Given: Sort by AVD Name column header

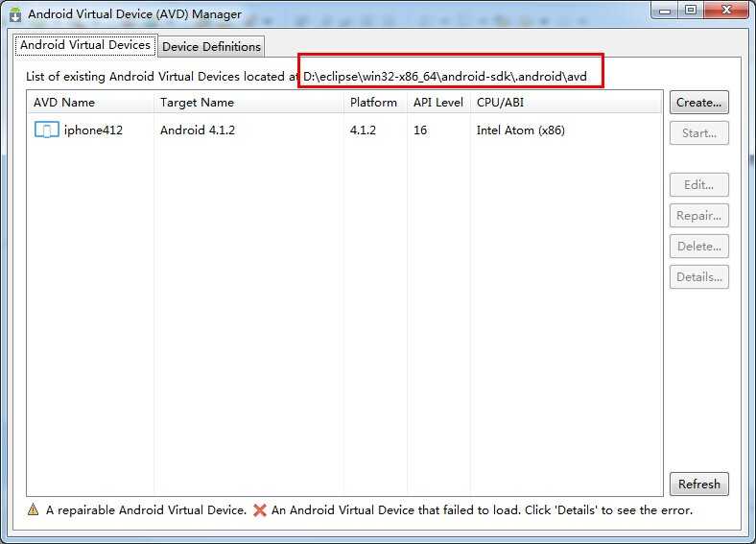Looking at the screenshot, I should (90, 103).
